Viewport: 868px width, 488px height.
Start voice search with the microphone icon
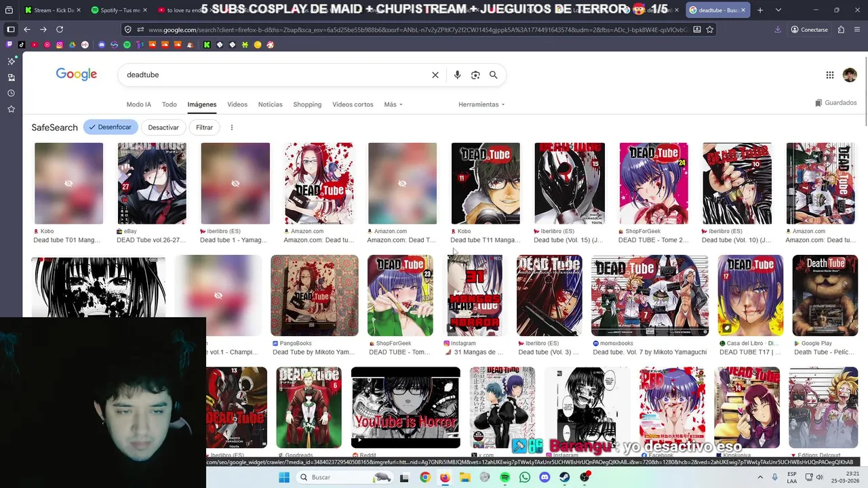tap(457, 75)
